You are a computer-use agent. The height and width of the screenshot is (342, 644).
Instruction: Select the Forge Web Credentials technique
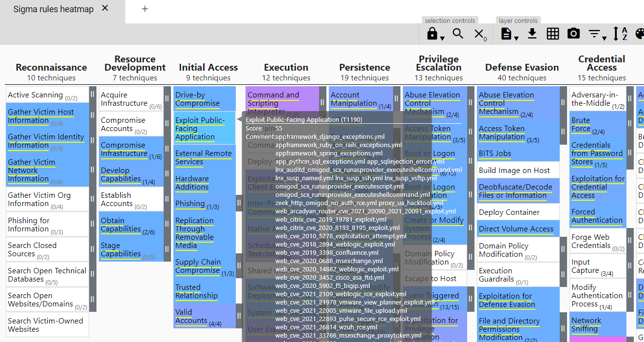598,241
